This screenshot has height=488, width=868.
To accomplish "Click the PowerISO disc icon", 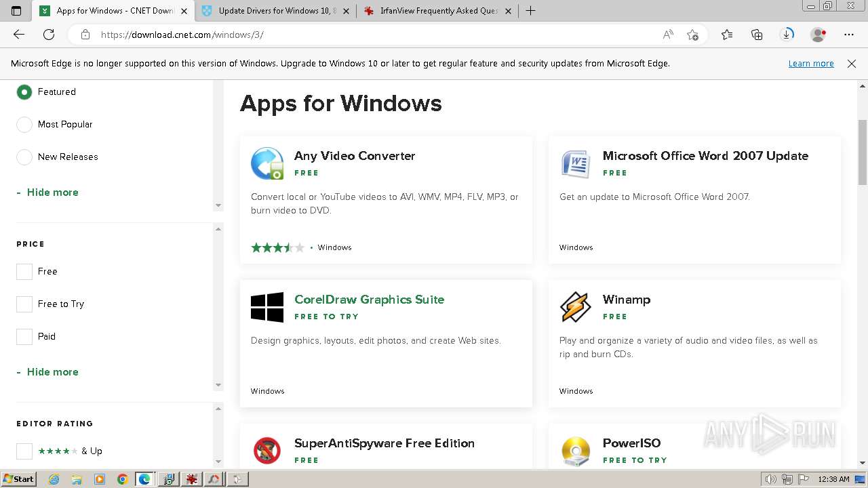I will (576, 451).
